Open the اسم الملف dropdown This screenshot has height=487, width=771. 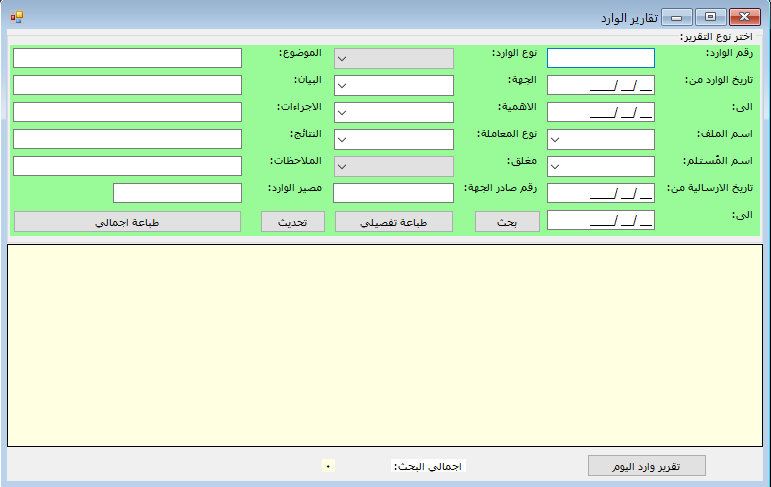600,140
